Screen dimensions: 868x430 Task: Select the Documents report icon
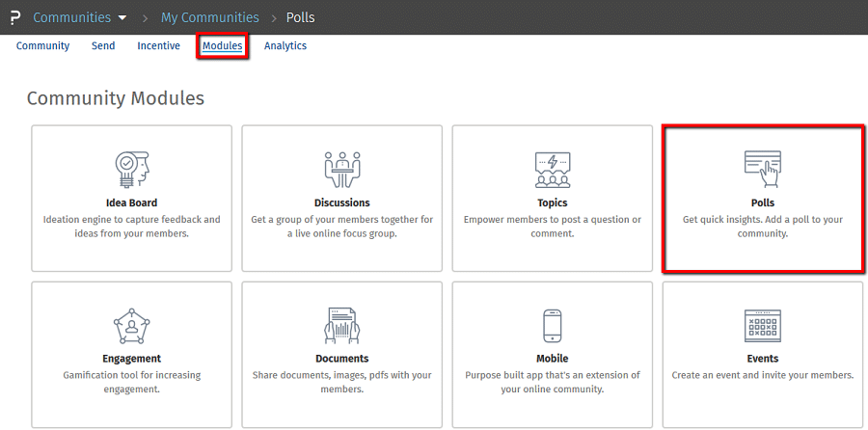[342, 326]
